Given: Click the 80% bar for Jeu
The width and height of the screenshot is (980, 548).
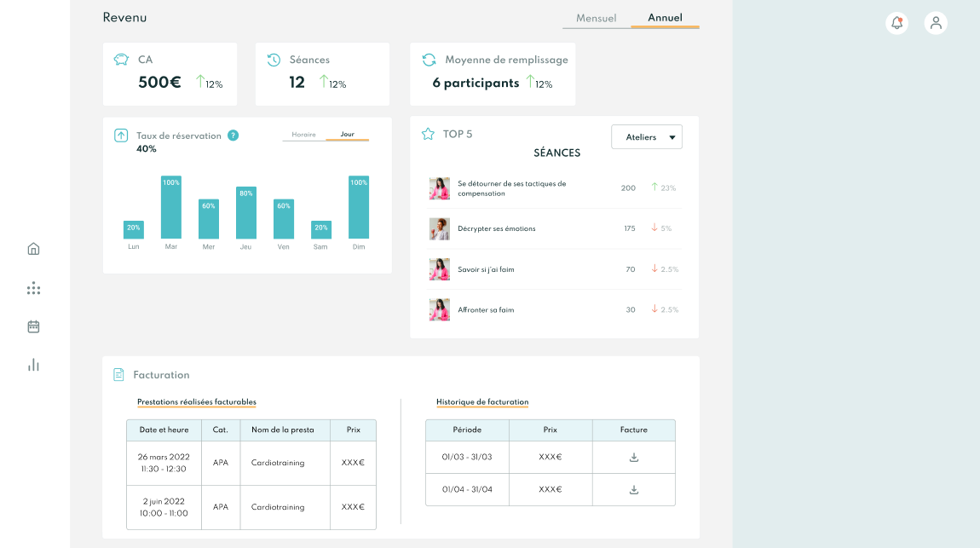Looking at the screenshot, I should coord(246,212).
